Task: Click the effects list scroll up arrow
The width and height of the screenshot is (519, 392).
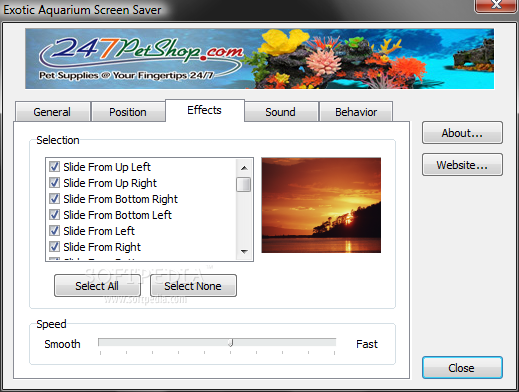Action: pyautogui.click(x=244, y=168)
